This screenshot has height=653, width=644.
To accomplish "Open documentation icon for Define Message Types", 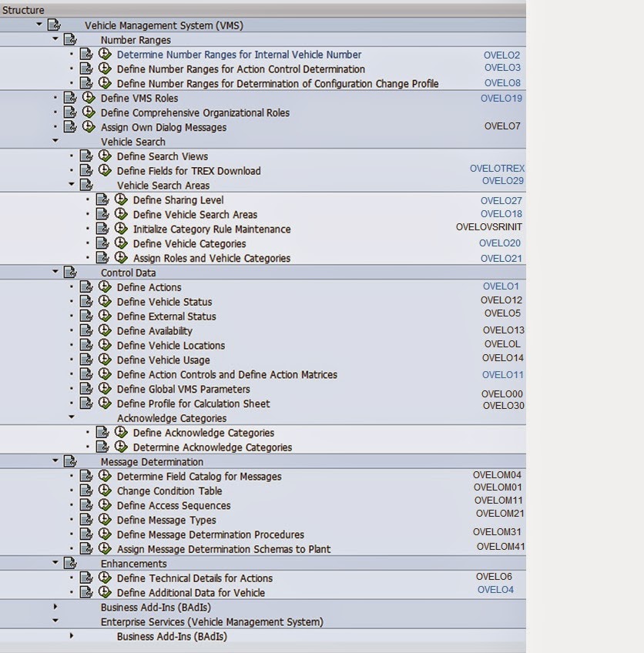I will click(86, 520).
